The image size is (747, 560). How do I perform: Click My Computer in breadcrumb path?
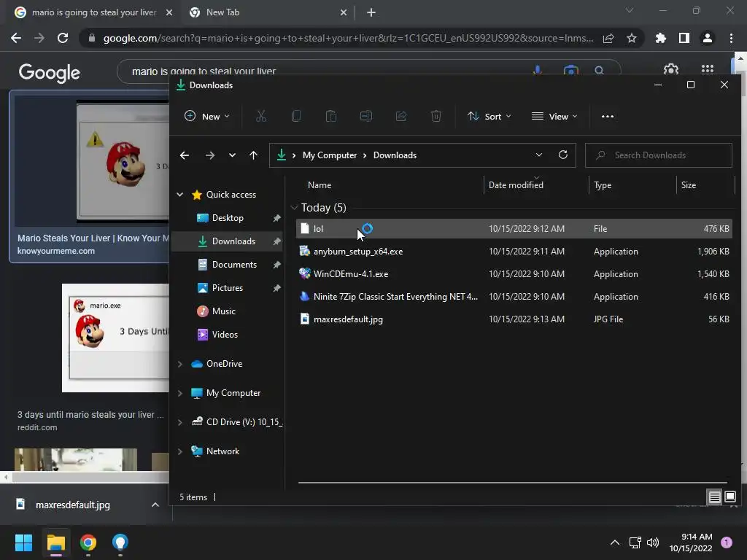click(330, 155)
